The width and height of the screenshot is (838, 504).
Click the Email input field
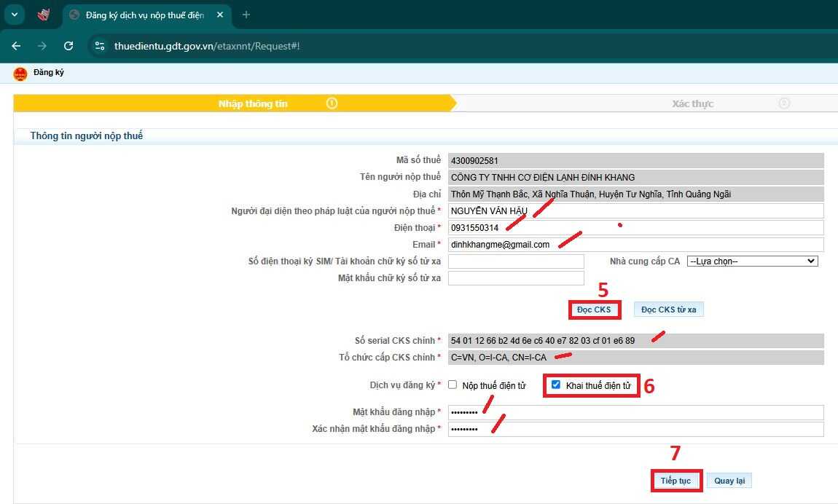click(x=636, y=245)
